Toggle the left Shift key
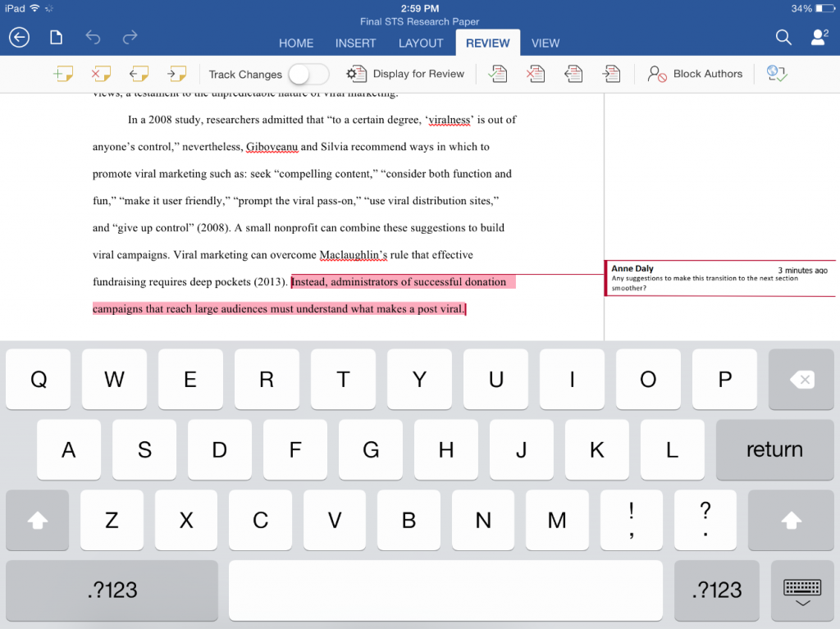The height and width of the screenshot is (629, 840). click(x=37, y=520)
